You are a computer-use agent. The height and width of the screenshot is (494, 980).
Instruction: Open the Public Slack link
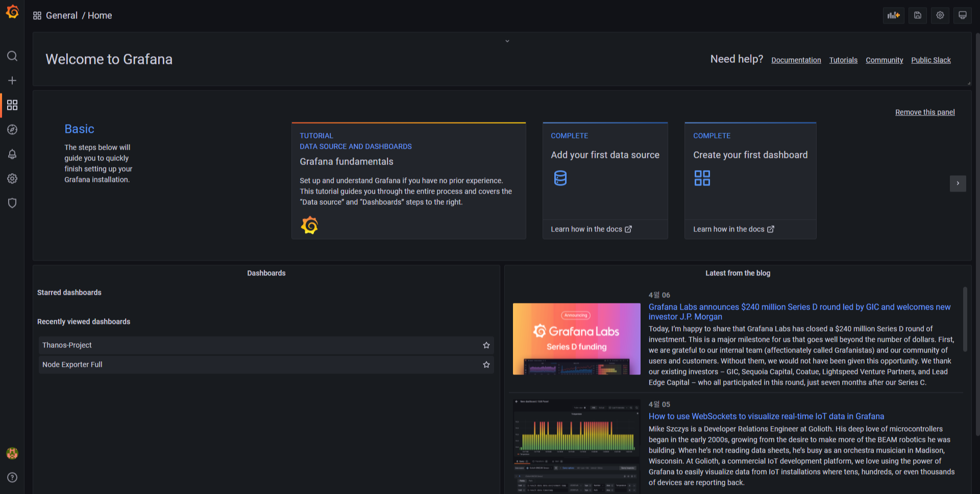[x=931, y=60]
